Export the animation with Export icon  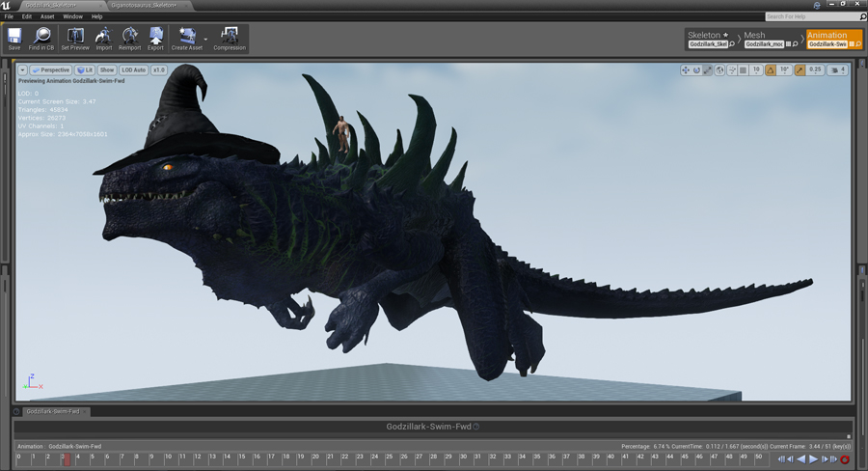pos(155,39)
